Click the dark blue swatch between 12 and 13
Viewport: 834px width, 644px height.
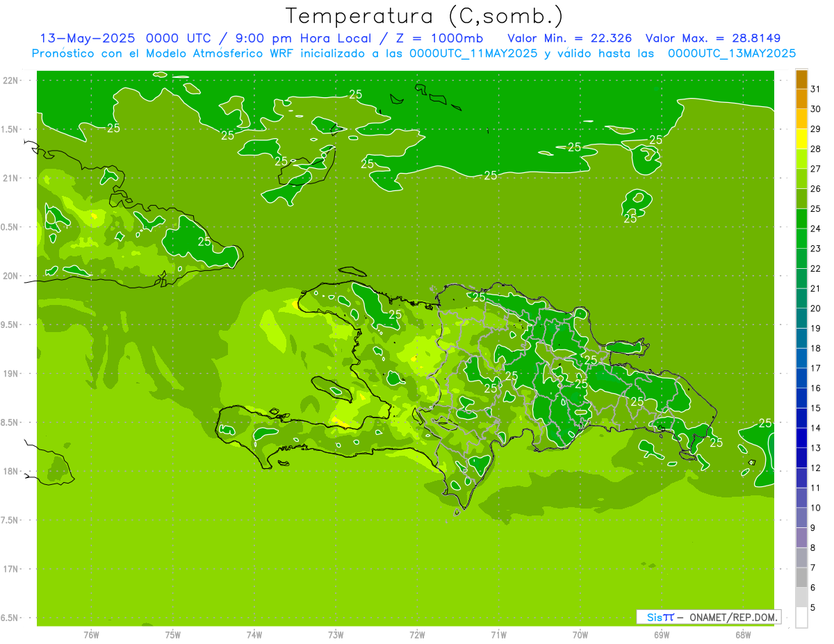pos(801,458)
